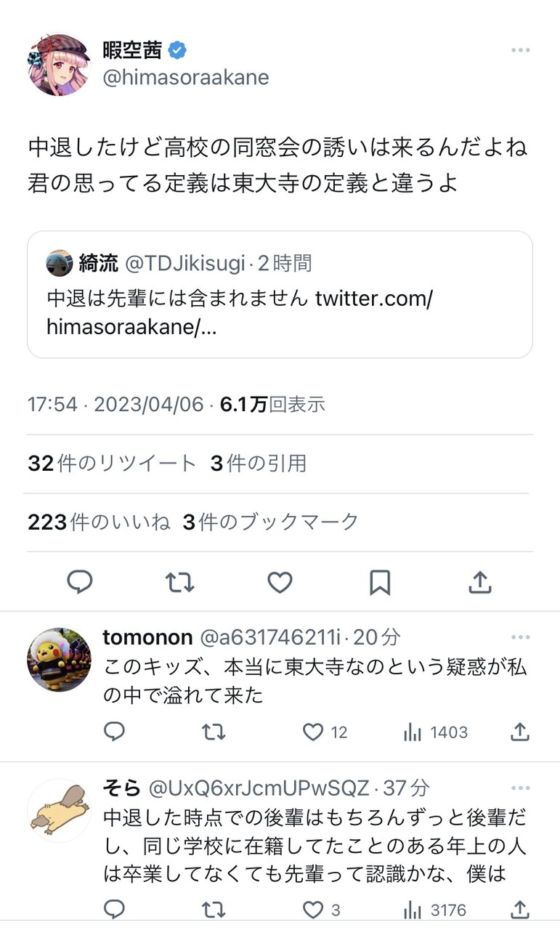Reply to tomonon's comment
Screen dimensions: 560x930
[x=114, y=732]
